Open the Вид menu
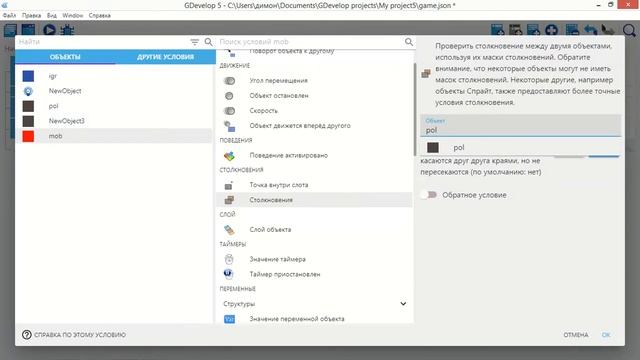Image resolution: width=640 pixels, height=360 pixels. pyautogui.click(x=52, y=15)
